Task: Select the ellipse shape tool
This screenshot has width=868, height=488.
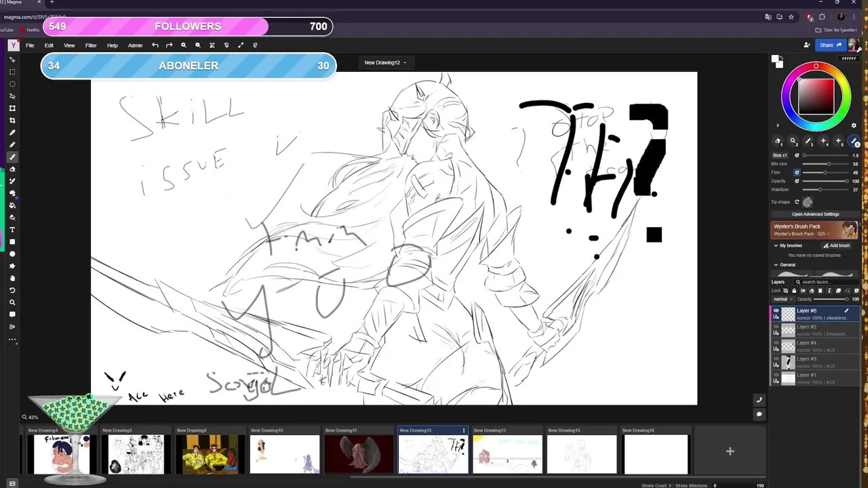Action: click(x=12, y=254)
